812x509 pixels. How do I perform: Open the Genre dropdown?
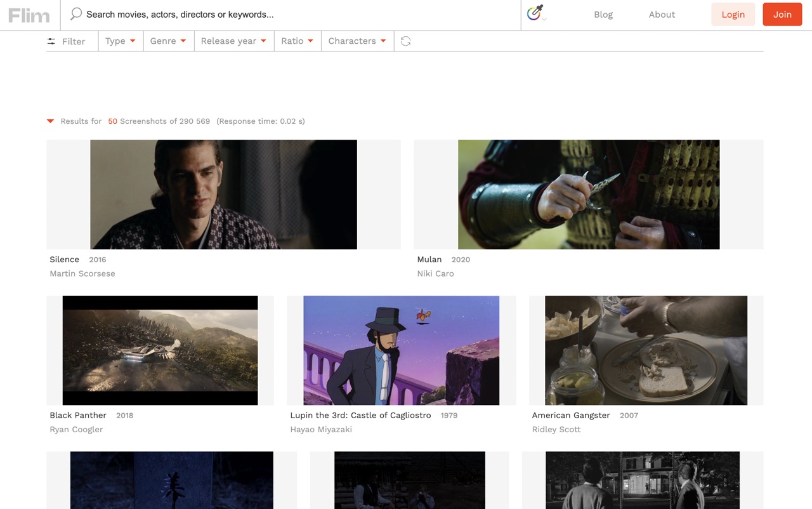tap(169, 41)
